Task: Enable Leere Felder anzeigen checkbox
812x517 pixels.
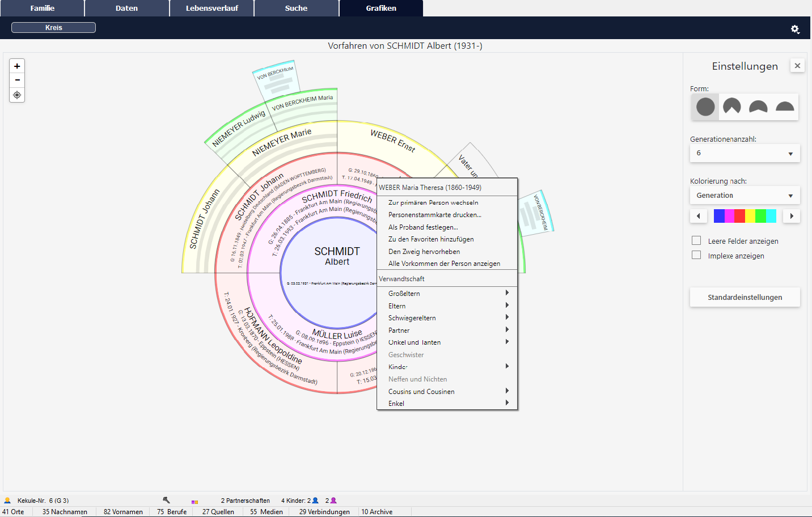Action: [x=696, y=240]
